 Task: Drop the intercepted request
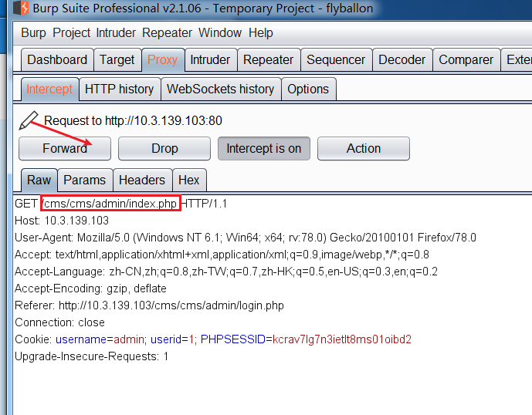(164, 149)
